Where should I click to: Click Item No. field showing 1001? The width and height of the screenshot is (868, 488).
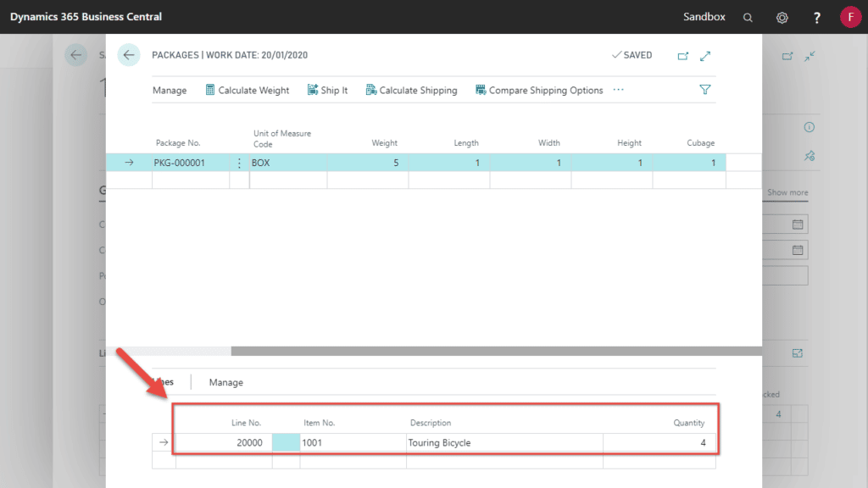click(352, 443)
